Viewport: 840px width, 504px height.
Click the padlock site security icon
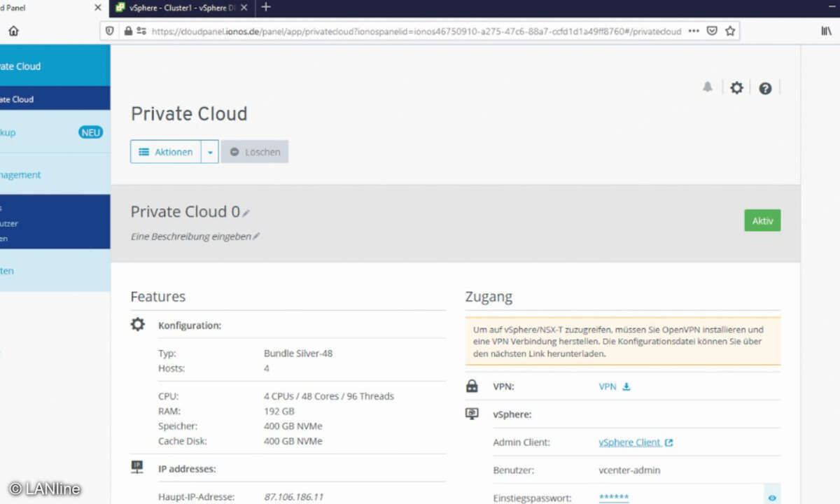127,31
